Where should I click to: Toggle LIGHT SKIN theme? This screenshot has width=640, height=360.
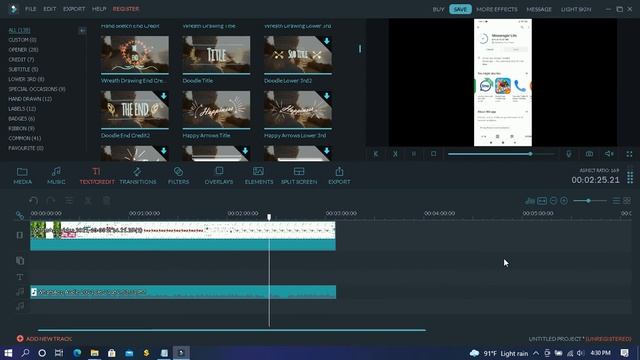tap(576, 9)
